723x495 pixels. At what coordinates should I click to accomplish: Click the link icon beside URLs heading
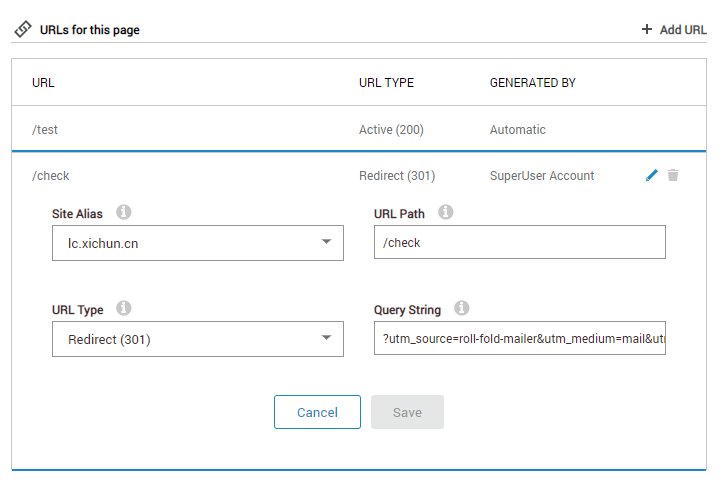point(23,29)
